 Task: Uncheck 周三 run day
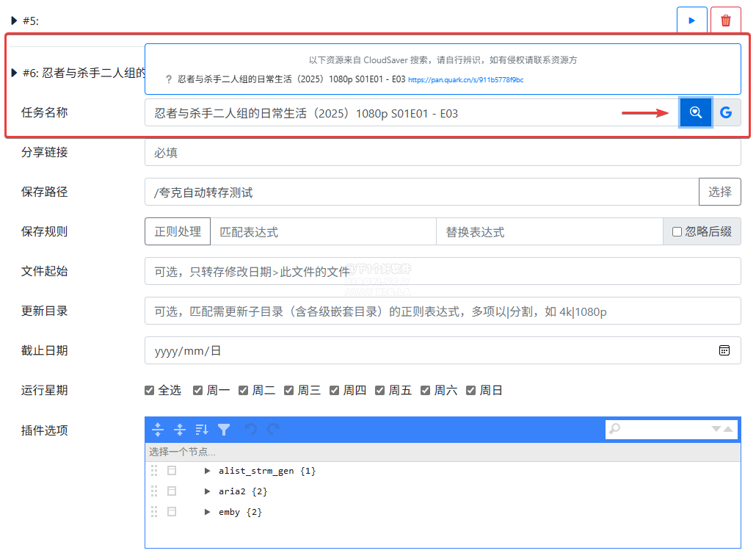coord(288,390)
